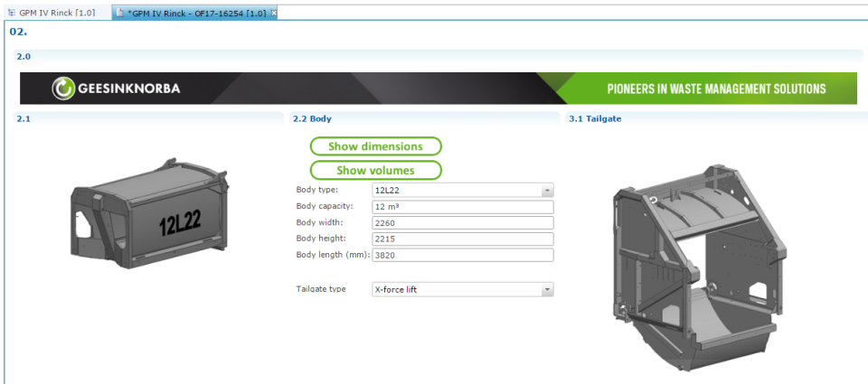Image resolution: width=868 pixels, height=384 pixels.
Task: Click the Body capacity label
Action: [x=325, y=206]
